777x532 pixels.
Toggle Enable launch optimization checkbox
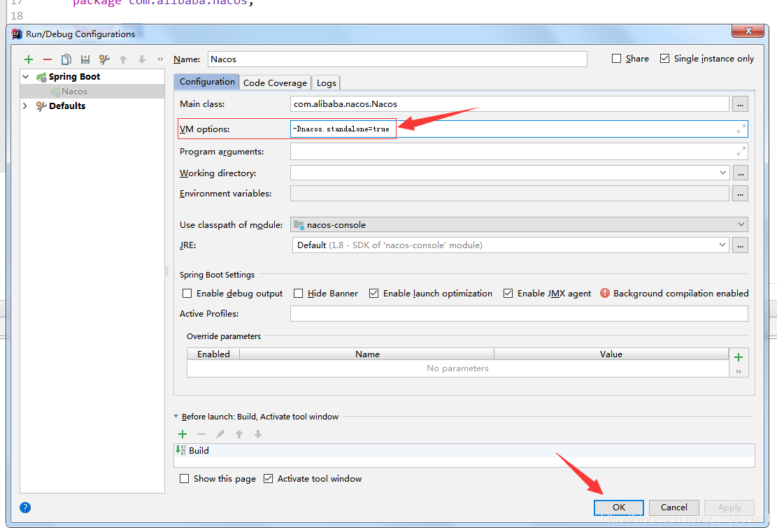(373, 293)
